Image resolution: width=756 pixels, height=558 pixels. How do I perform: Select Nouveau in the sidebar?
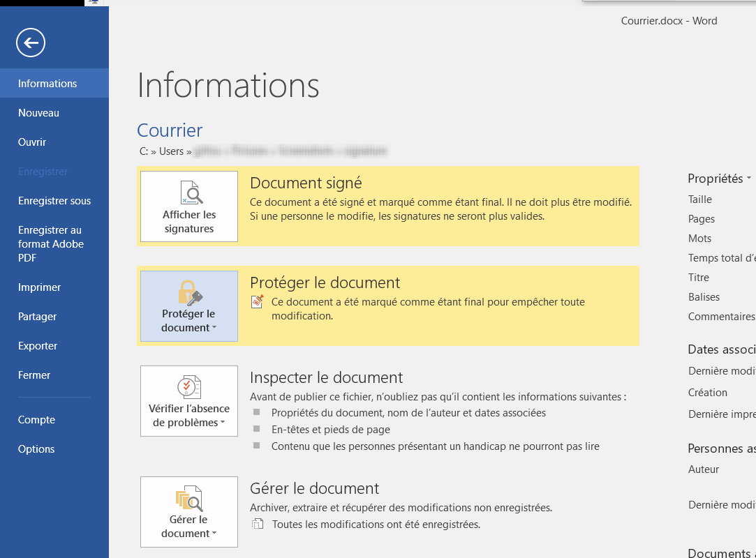pyautogui.click(x=38, y=113)
